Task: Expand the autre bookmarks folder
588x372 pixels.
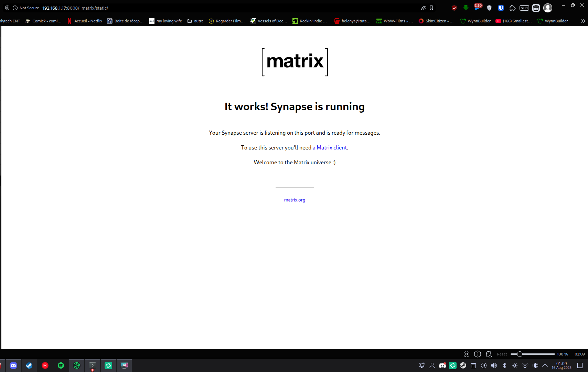Action: click(195, 21)
